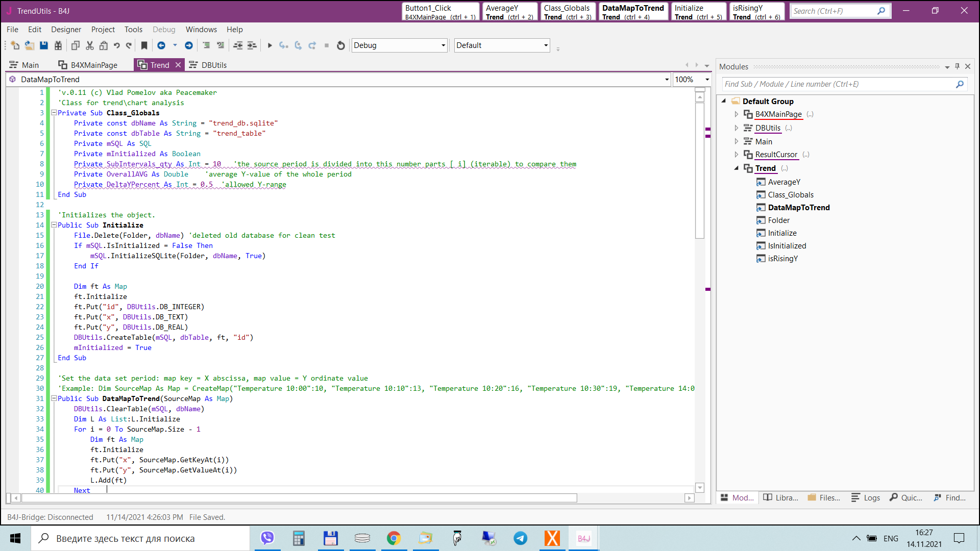
Task: Pin the Modules panel
Action: 957,66
